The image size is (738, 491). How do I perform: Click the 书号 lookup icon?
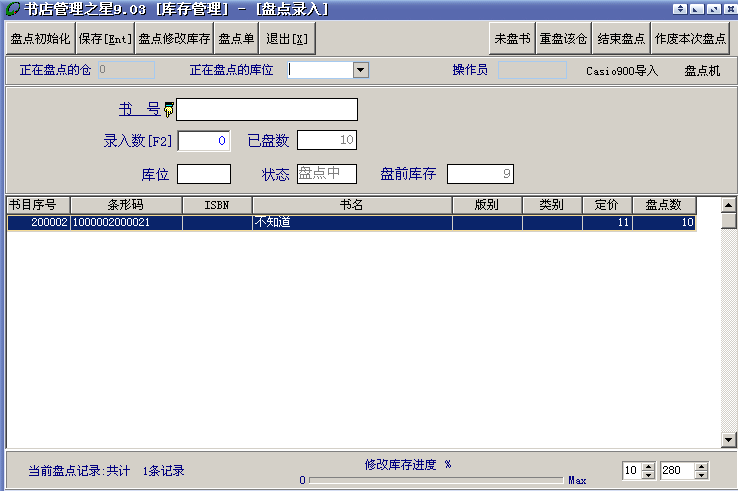click(x=168, y=109)
